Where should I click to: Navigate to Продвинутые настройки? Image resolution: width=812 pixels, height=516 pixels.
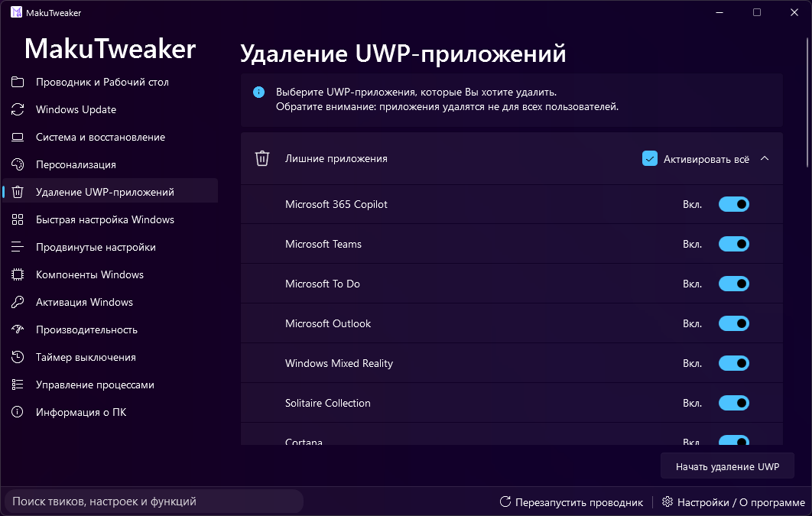click(110, 247)
